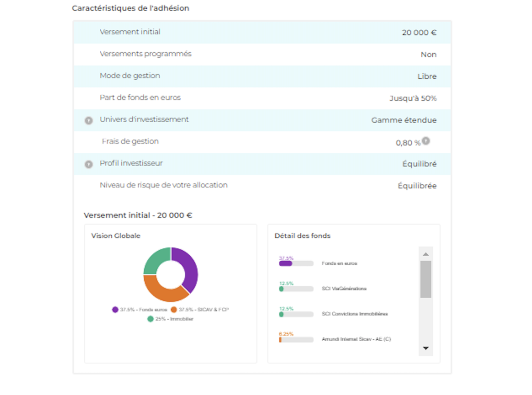Click orange SICAV & FCP legend dot

pyautogui.click(x=174, y=310)
